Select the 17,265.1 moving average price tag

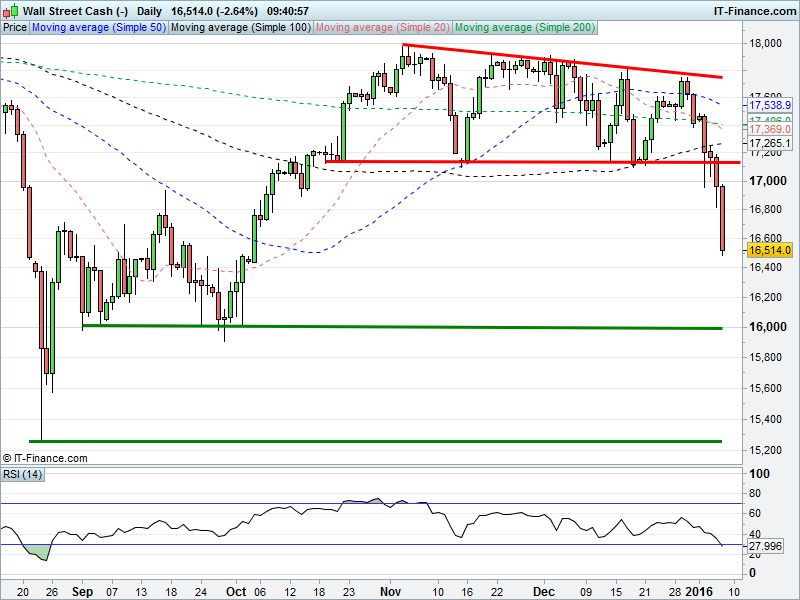770,144
